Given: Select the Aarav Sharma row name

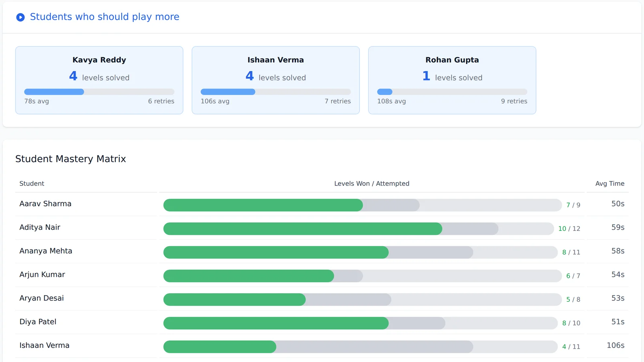Looking at the screenshot, I should 45,204.
